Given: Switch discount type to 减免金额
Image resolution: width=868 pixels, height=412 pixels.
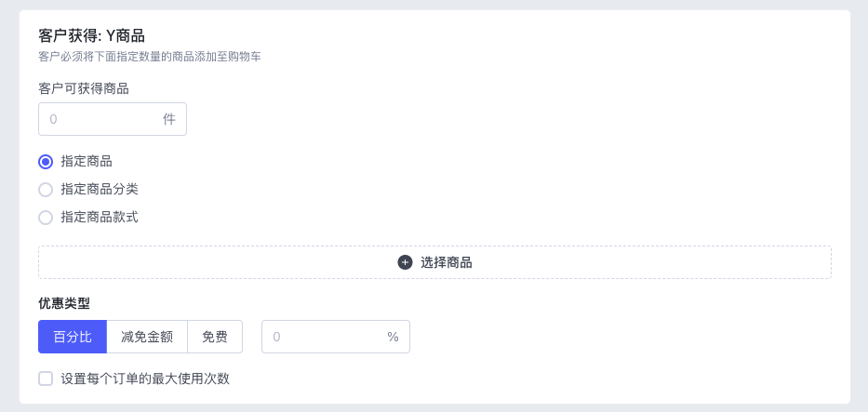Looking at the screenshot, I should click(x=147, y=337).
